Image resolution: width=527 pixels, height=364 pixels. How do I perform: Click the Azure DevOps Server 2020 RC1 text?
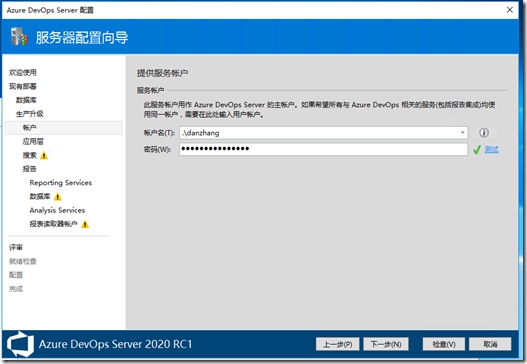click(116, 344)
